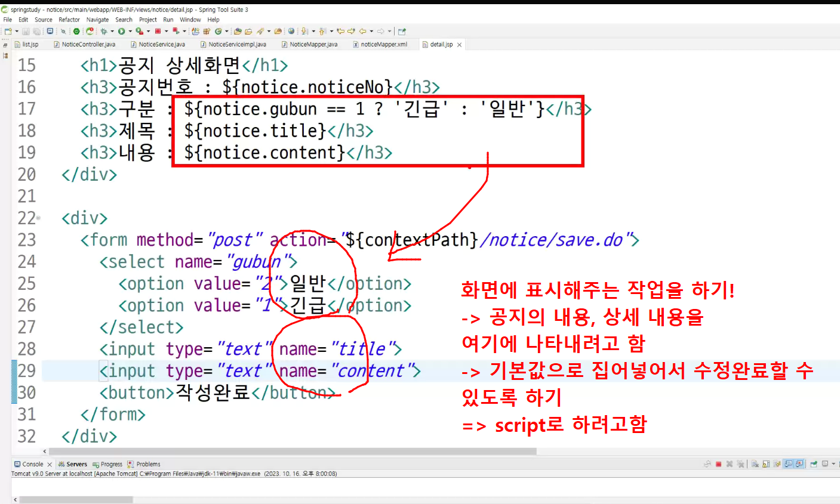Close the detail.jsp editor tab

point(459,45)
